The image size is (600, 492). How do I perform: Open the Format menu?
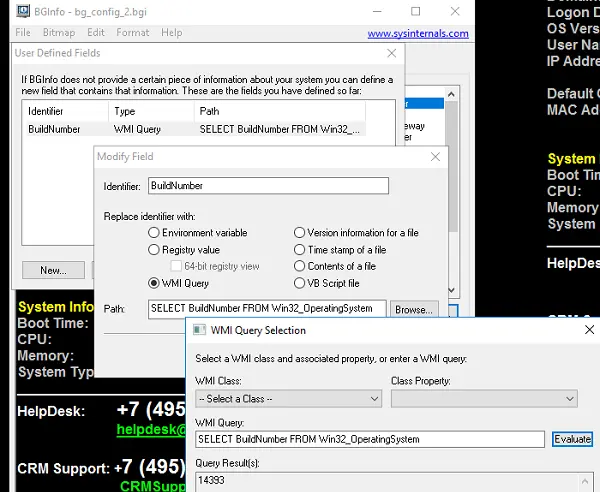click(132, 33)
